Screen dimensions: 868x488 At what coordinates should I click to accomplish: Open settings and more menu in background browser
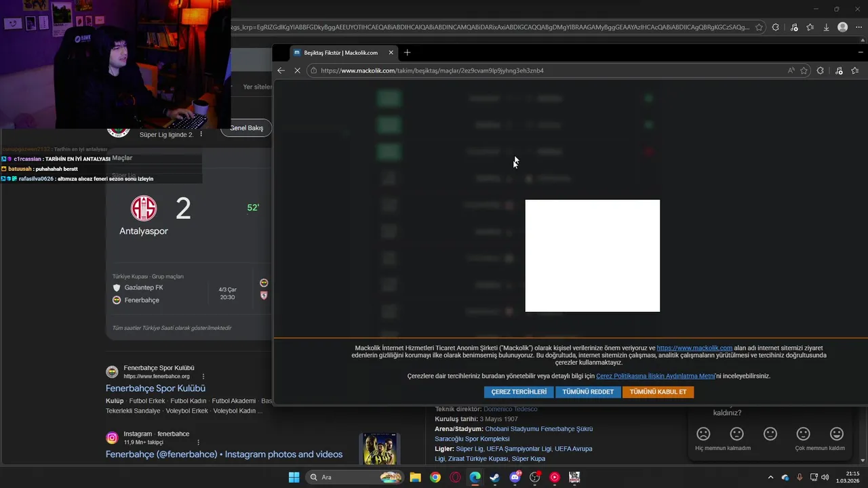[x=860, y=27]
